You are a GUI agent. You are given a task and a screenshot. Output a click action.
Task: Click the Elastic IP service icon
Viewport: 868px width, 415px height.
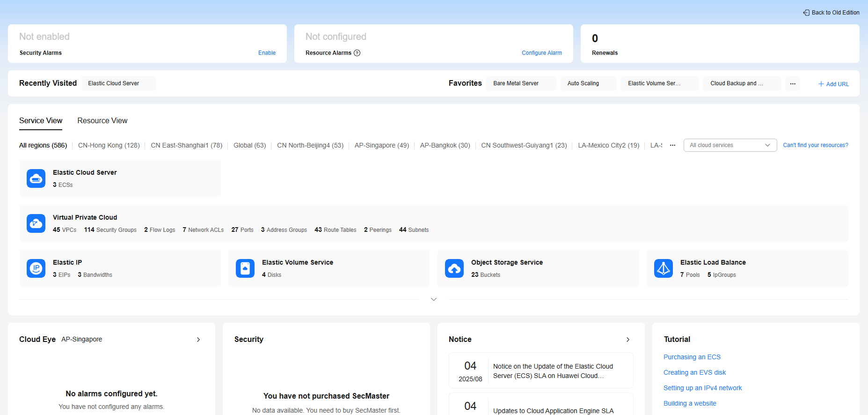(36, 268)
